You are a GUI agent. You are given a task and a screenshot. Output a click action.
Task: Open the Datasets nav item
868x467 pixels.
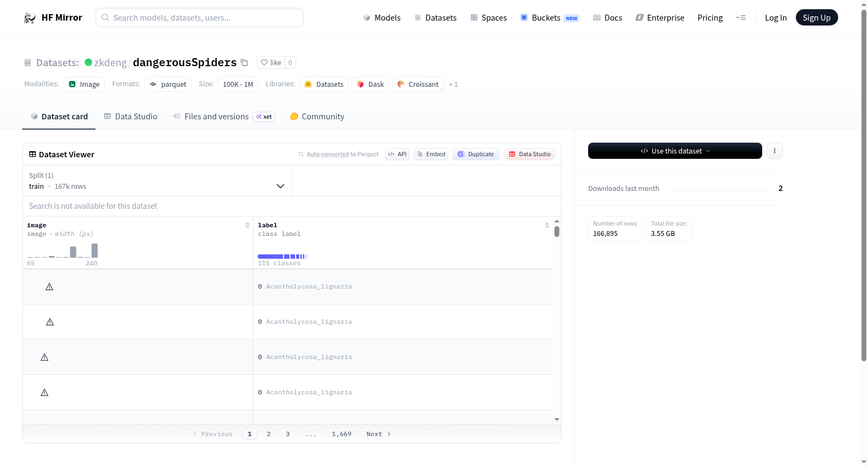pos(435,17)
